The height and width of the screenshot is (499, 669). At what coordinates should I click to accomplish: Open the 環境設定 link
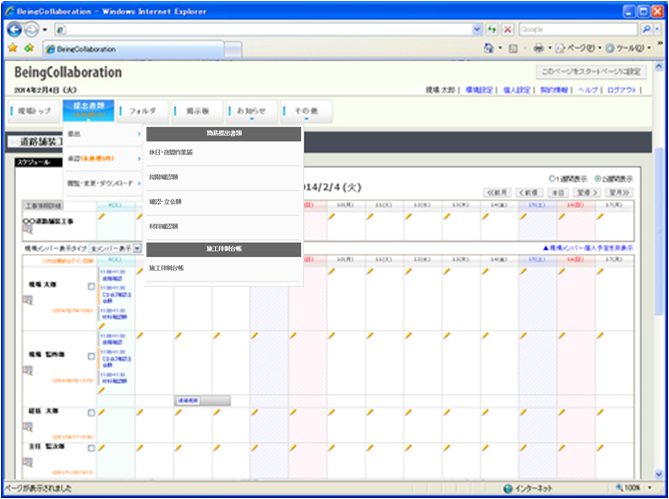[x=479, y=90]
